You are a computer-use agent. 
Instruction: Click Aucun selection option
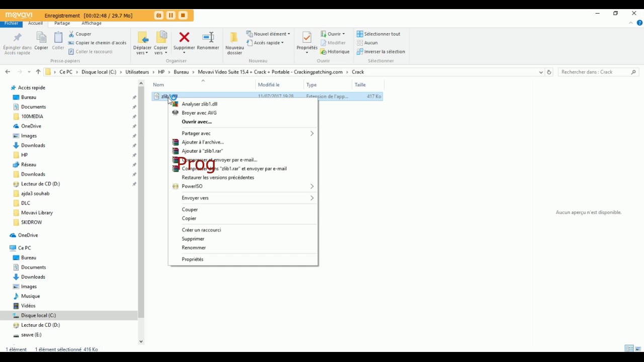[367, 43]
